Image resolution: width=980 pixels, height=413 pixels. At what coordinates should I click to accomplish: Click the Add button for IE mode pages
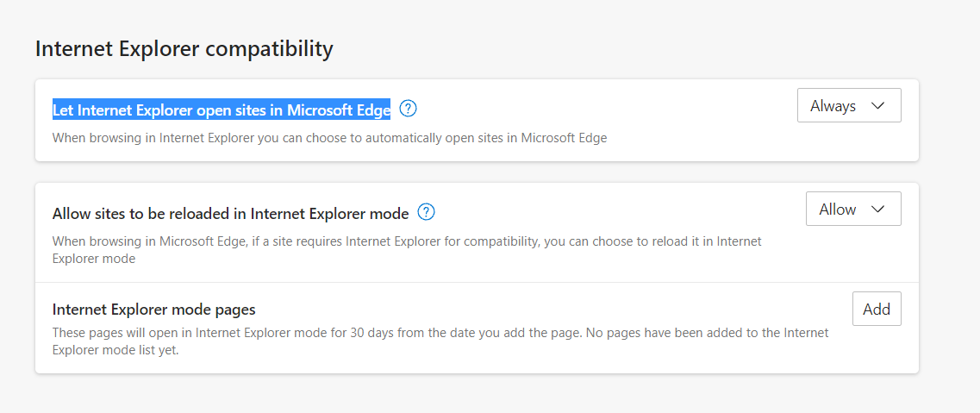pos(877,309)
